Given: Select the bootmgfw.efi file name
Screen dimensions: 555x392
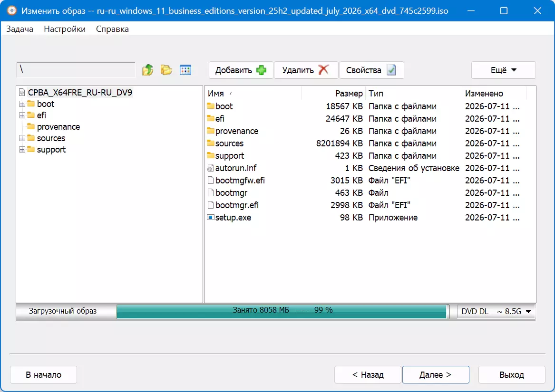Looking at the screenshot, I should 240,181.
